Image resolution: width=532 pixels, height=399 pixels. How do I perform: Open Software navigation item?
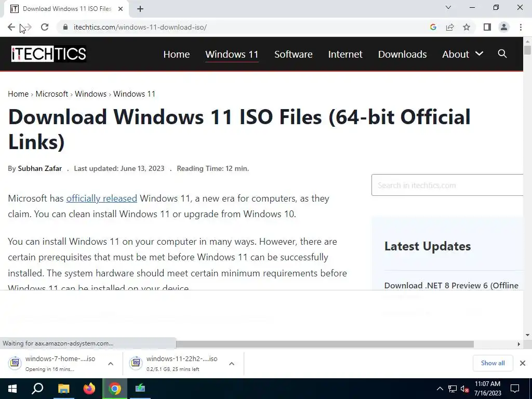coord(293,54)
